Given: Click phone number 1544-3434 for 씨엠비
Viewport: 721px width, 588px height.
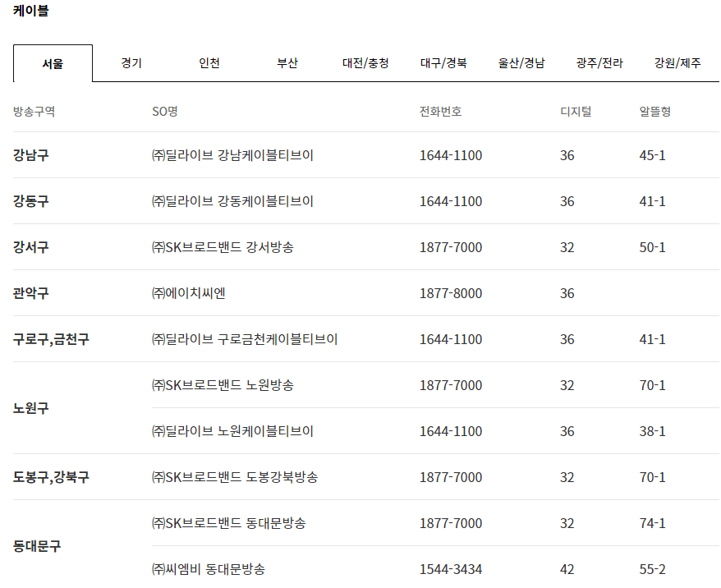Looking at the screenshot, I should tap(451, 569).
